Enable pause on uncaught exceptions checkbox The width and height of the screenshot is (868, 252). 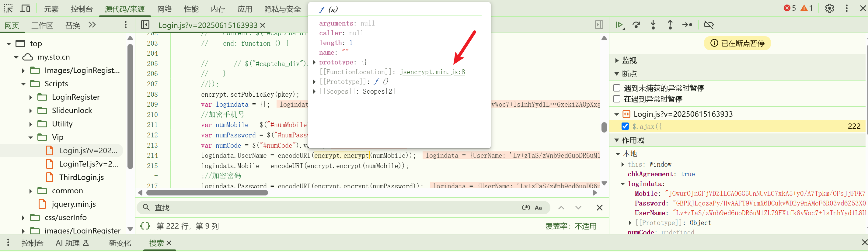(617, 88)
